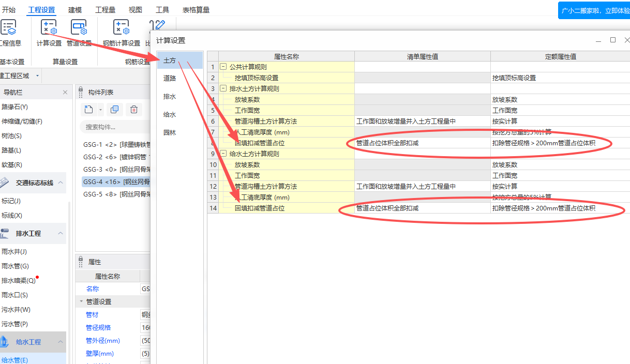Image resolution: width=630 pixels, height=364 pixels.
Task: Select GSG-3 <0> component
Action: [x=116, y=169]
